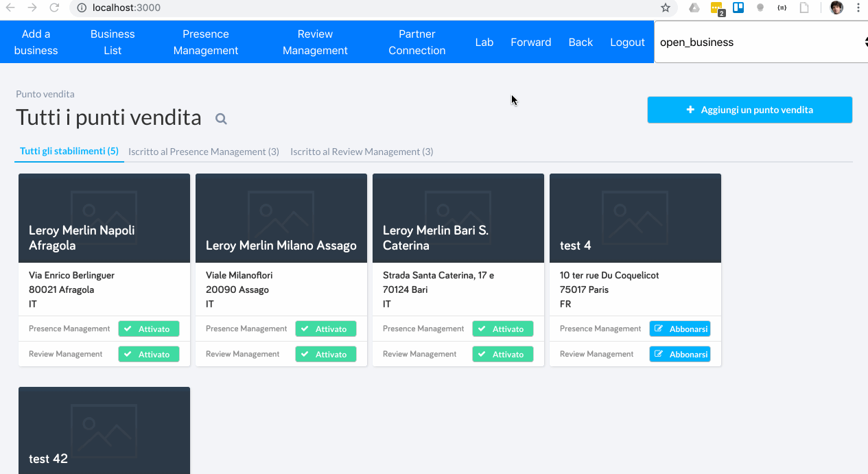868x474 pixels.
Task: Open Add a business in the navbar
Action: (36, 42)
